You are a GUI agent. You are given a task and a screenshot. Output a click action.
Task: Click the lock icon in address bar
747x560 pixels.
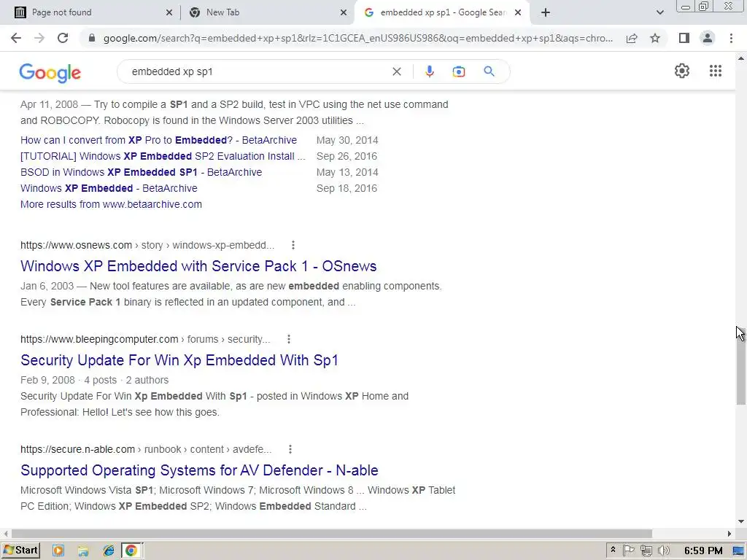(x=92, y=38)
